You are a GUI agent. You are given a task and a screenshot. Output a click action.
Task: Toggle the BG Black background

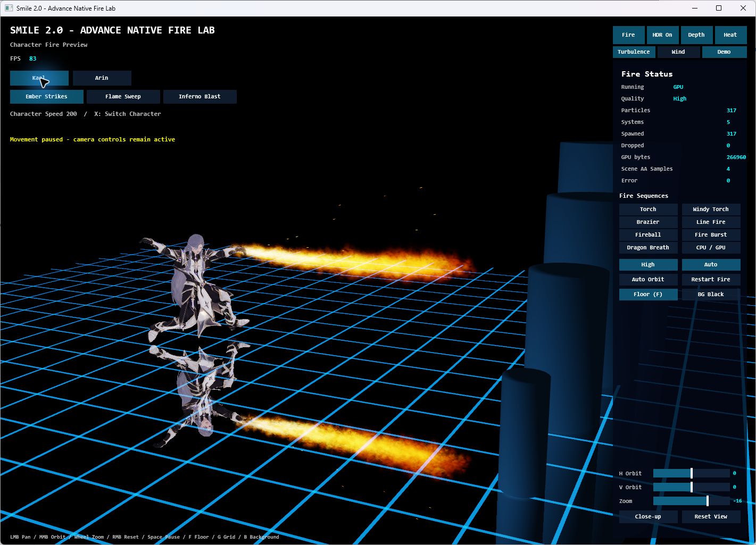click(x=711, y=295)
